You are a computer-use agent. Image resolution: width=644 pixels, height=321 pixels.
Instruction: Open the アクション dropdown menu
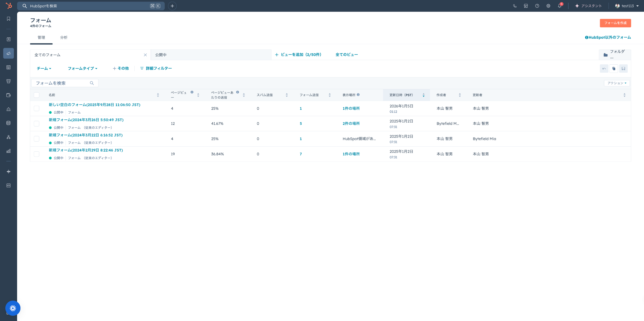617,83
